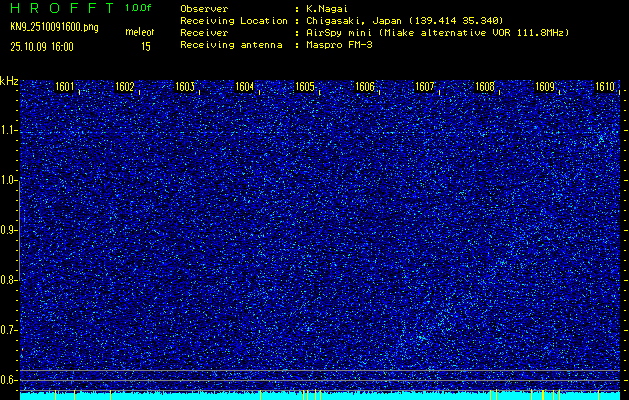Select the 1603 time tick label
Image resolution: width=629 pixels, height=400 pixels.
185,87
